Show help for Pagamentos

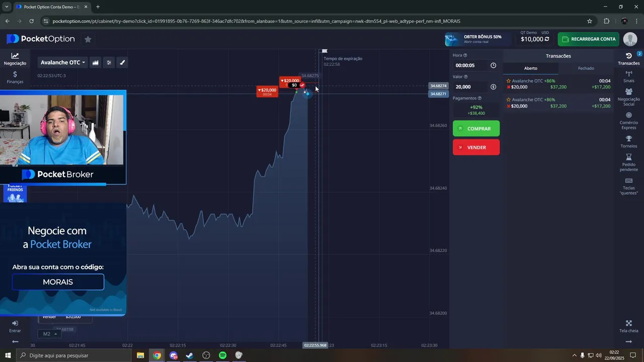click(x=479, y=99)
